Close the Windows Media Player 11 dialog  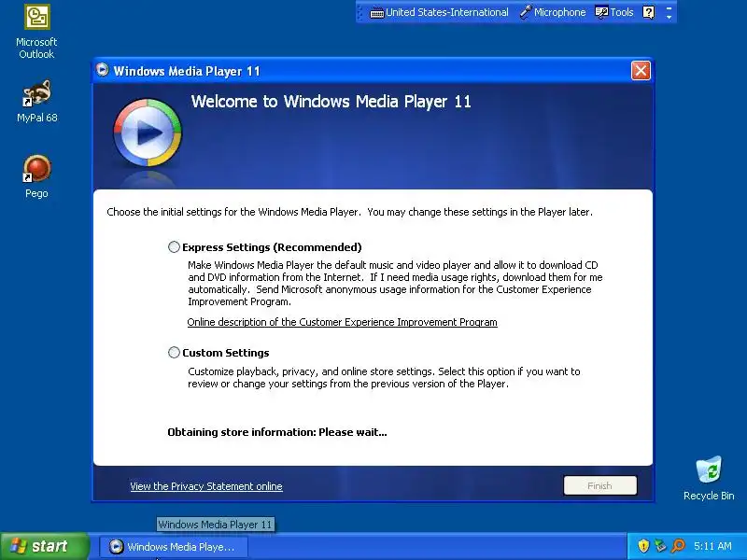(x=641, y=71)
